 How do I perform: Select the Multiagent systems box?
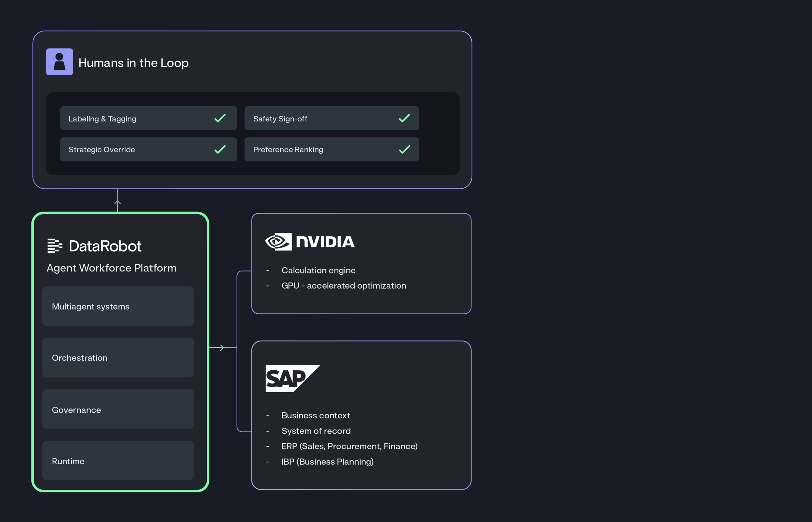click(118, 306)
